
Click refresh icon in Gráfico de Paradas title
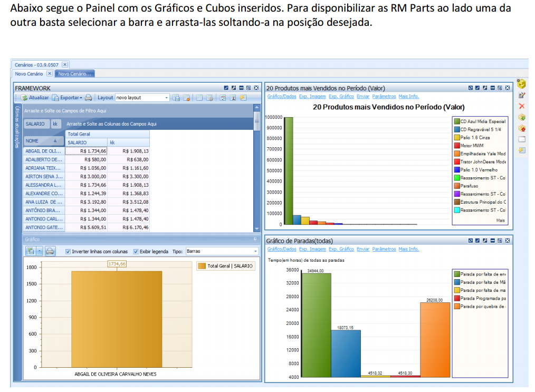click(471, 241)
